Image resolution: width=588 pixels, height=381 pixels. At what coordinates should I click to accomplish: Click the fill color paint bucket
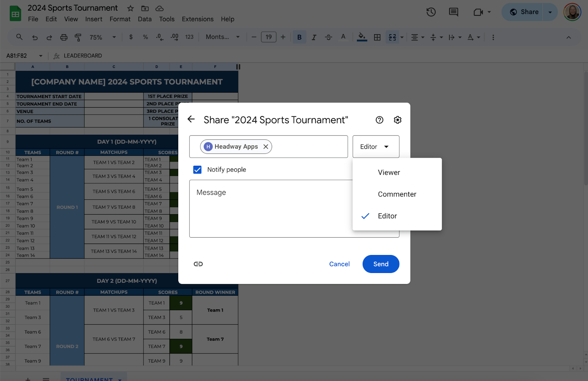click(x=362, y=37)
